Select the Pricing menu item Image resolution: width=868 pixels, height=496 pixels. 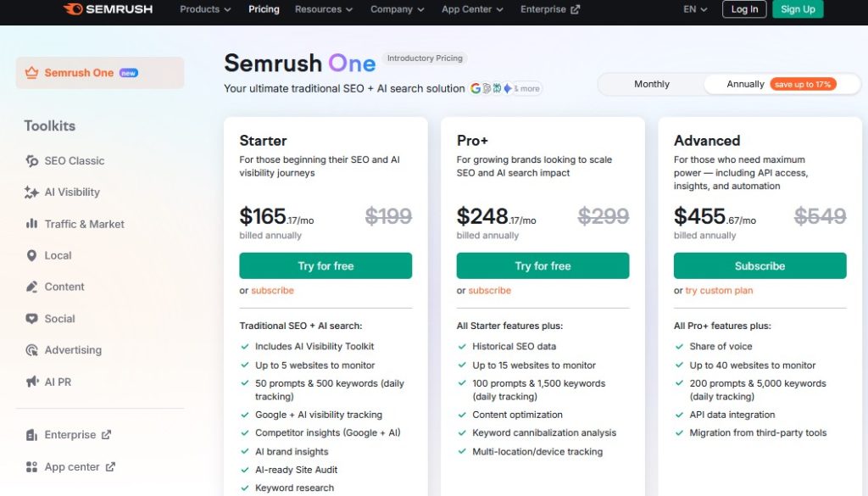pyautogui.click(x=264, y=10)
